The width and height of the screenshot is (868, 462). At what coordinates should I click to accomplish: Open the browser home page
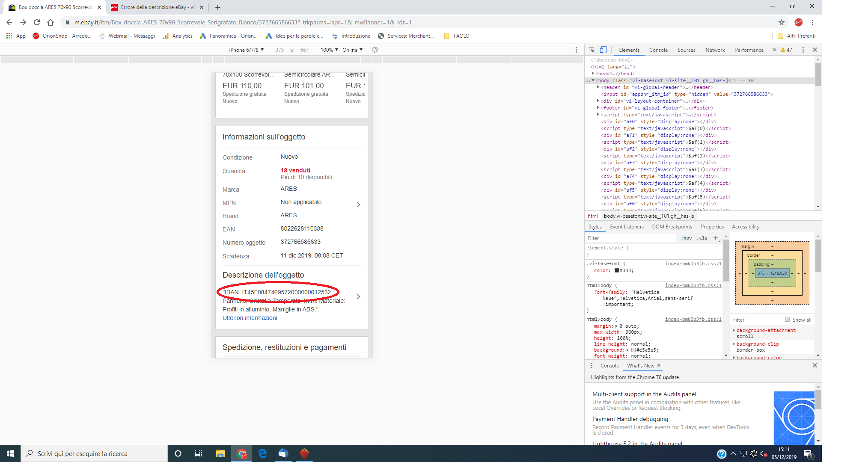pos(51,22)
